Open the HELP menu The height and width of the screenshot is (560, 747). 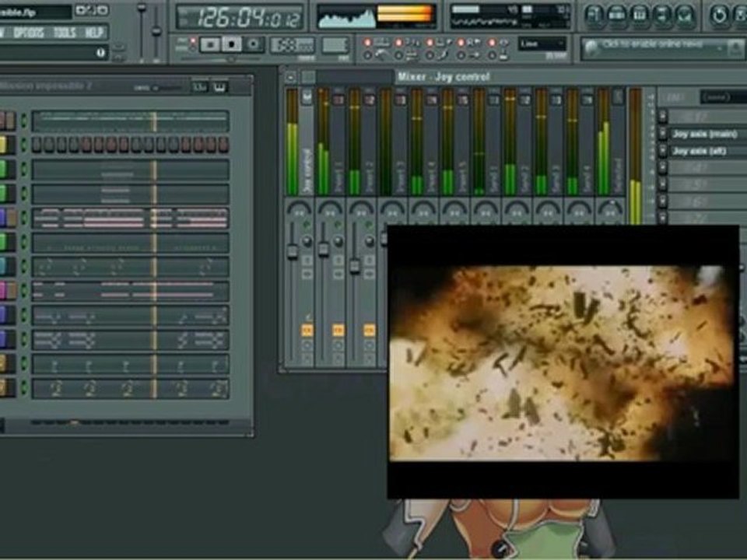pyautogui.click(x=94, y=33)
